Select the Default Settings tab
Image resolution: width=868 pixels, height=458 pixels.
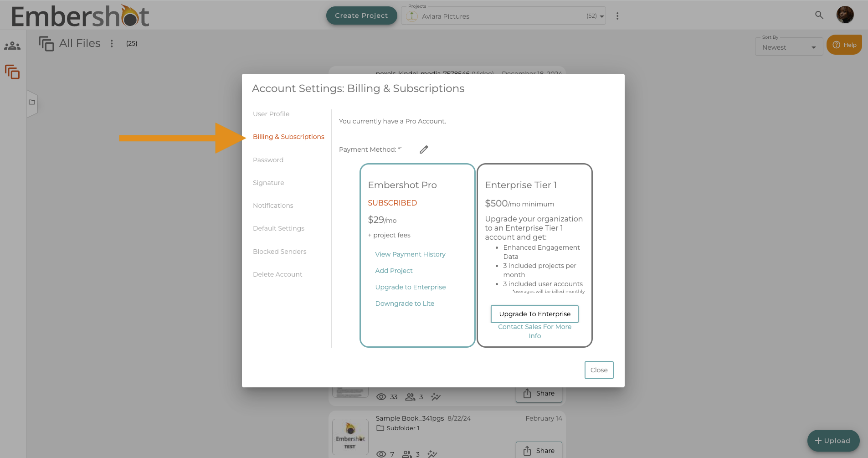point(278,228)
